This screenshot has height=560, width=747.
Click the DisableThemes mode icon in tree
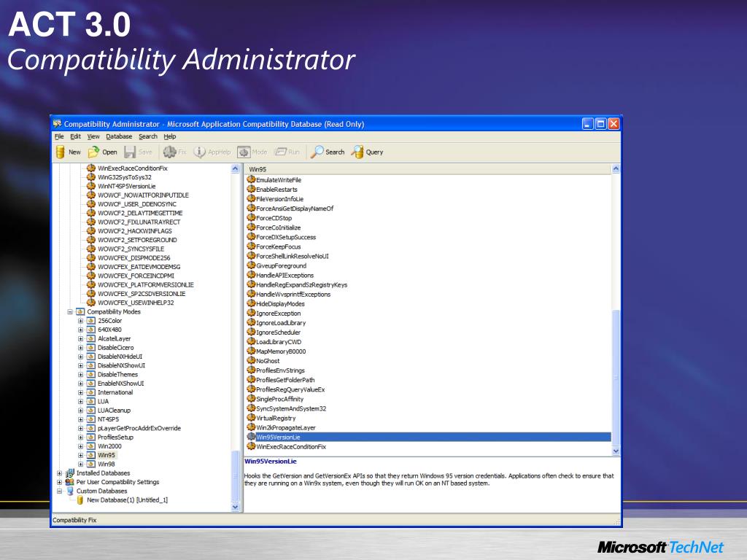click(x=91, y=374)
